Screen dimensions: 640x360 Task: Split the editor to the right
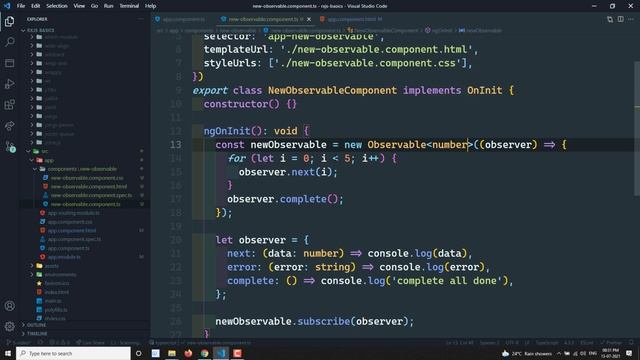pyautogui.click(x=620, y=19)
